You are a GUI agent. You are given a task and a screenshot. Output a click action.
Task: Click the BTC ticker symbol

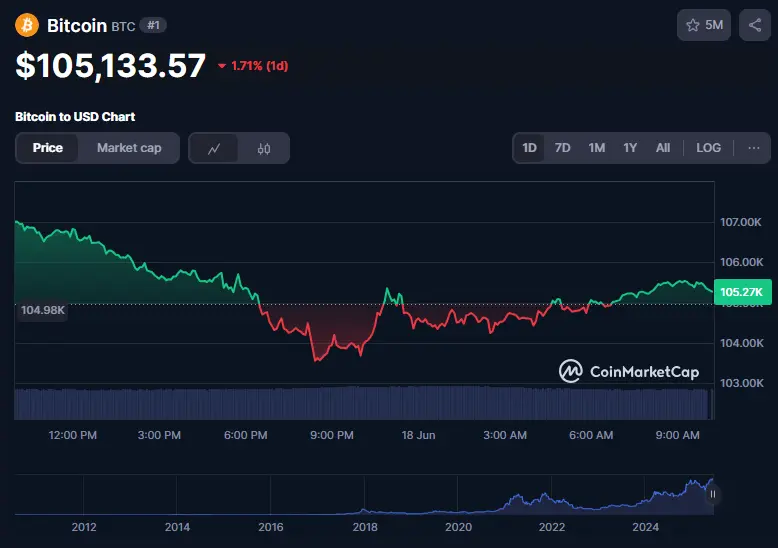(x=123, y=26)
